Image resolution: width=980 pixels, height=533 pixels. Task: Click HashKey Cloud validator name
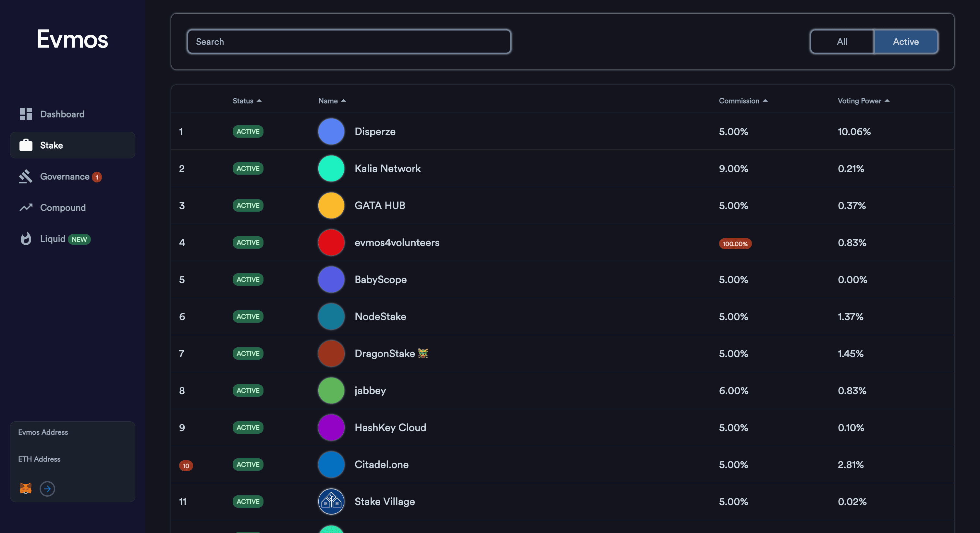coord(390,427)
